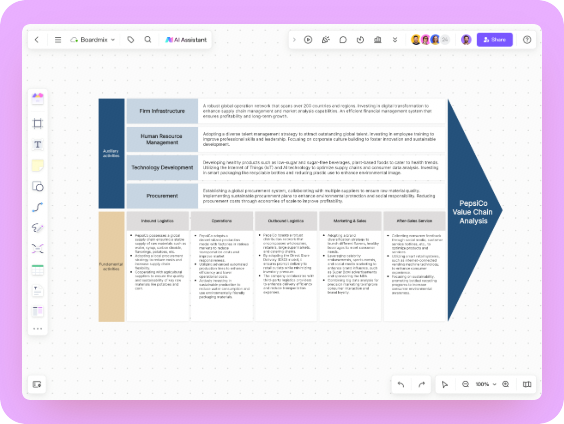Select the mind map tool
The height and width of the screenshot is (424, 564).
pyautogui.click(x=37, y=249)
